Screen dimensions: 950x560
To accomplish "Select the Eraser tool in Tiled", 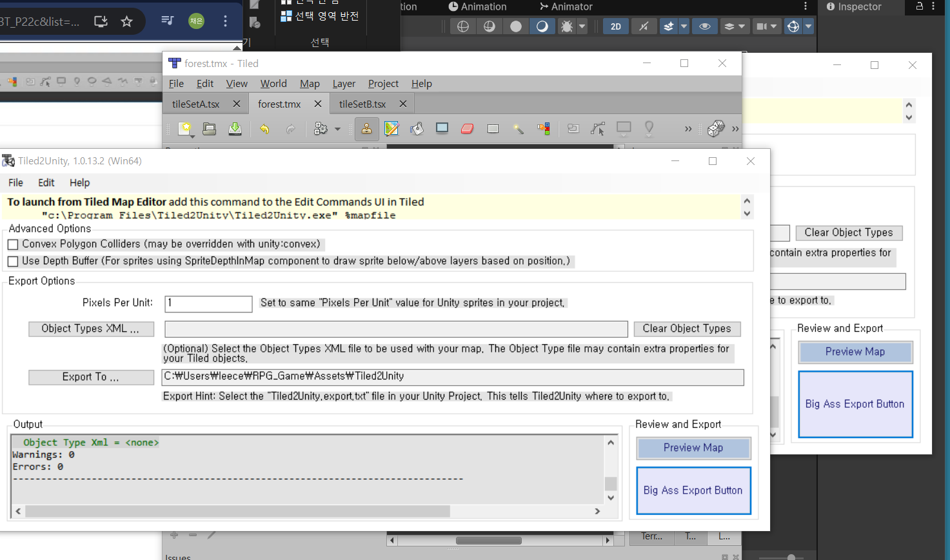I will (468, 129).
